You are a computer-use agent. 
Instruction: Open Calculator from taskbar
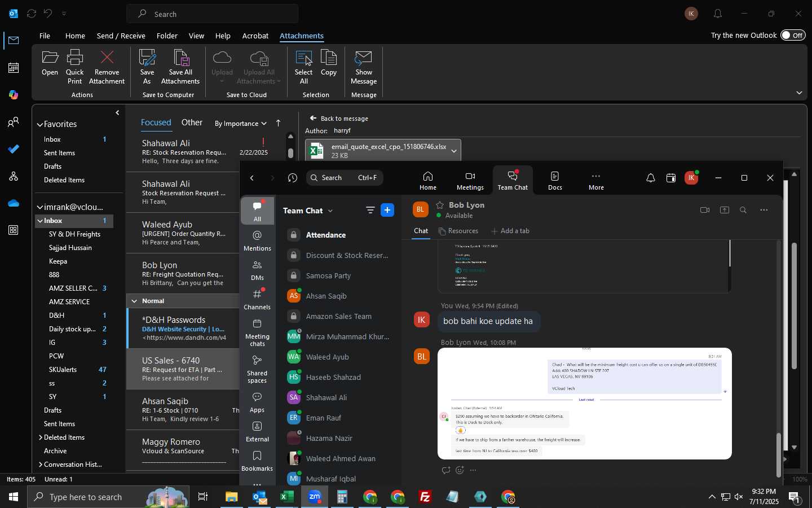click(x=342, y=497)
